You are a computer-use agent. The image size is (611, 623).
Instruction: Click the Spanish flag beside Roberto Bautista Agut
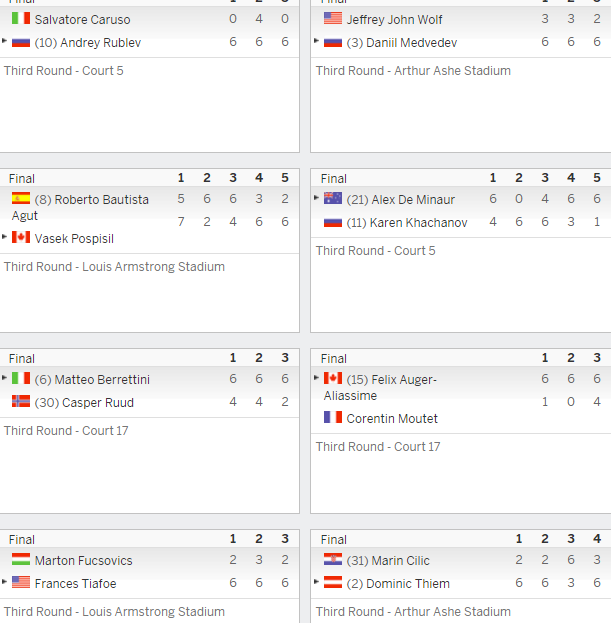[x=21, y=198]
